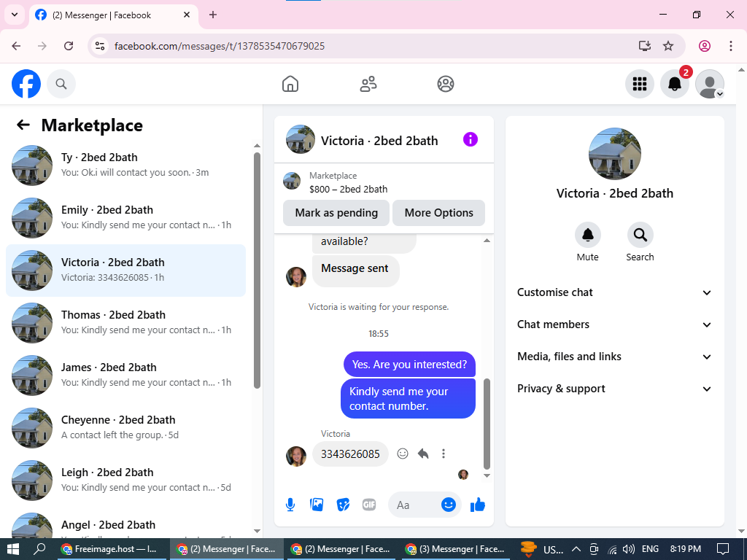Send a thumbs-up like
Image resolution: width=747 pixels, height=560 pixels.
tap(477, 505)
